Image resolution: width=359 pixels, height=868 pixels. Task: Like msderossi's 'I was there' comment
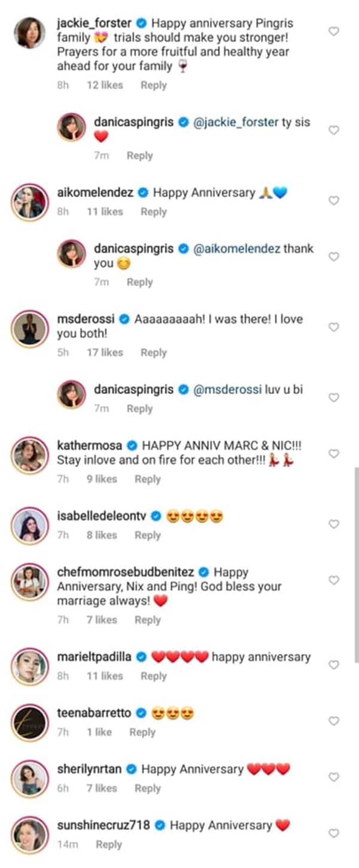(x=333, y=327)
